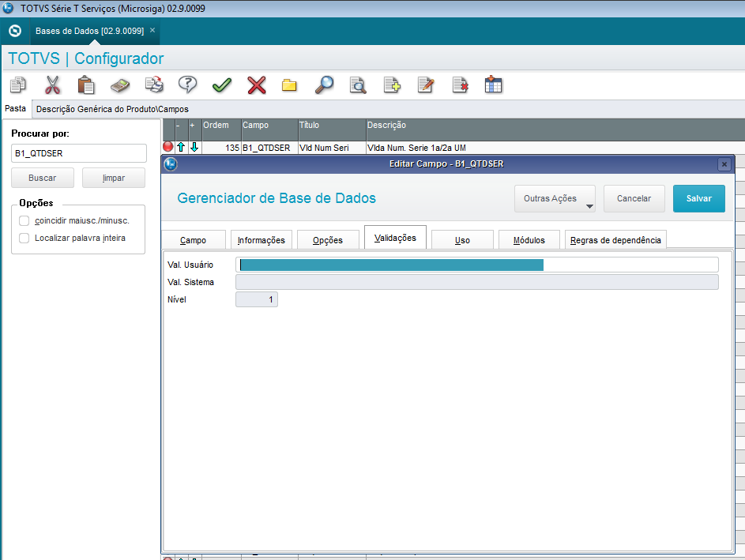Viewport: 745px width, 560px height.
Task: Click the Paste clipboard icon
Action: (86, 85)
